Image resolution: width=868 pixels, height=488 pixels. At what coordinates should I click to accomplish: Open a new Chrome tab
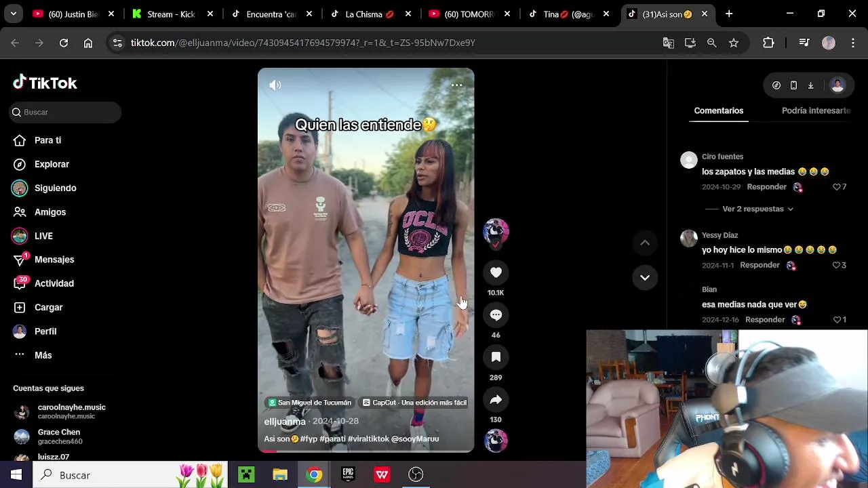point(729,14)
